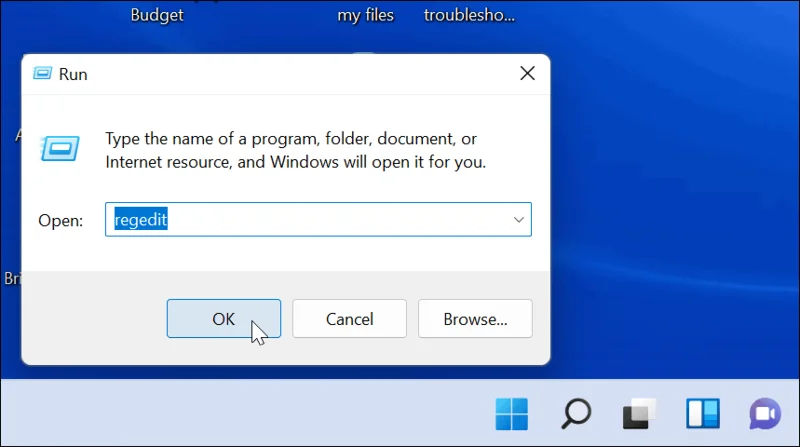Open the Windows Start menu
Viewport: 800px width, 447px height.
tap(512, 414)
